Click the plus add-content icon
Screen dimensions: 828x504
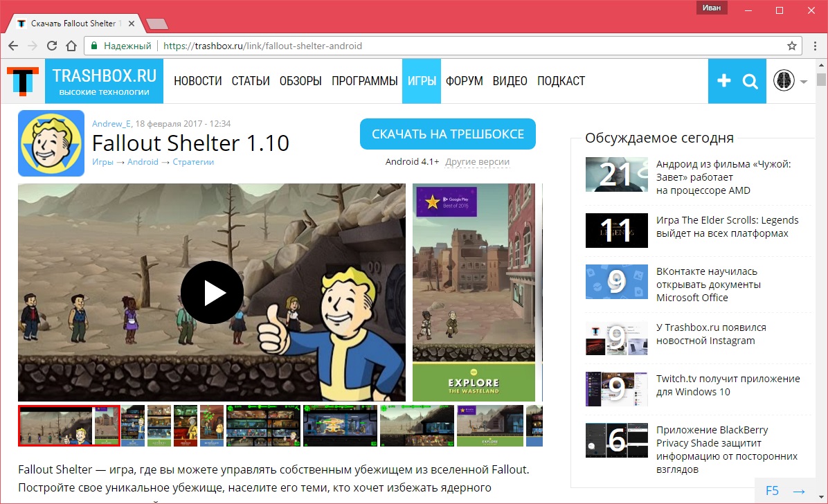coord(724,81)
